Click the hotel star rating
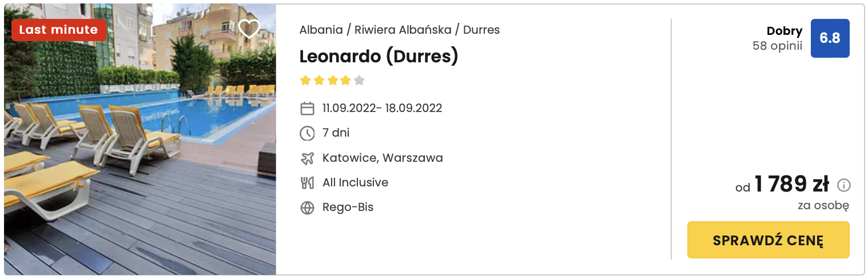 (332, 81)
